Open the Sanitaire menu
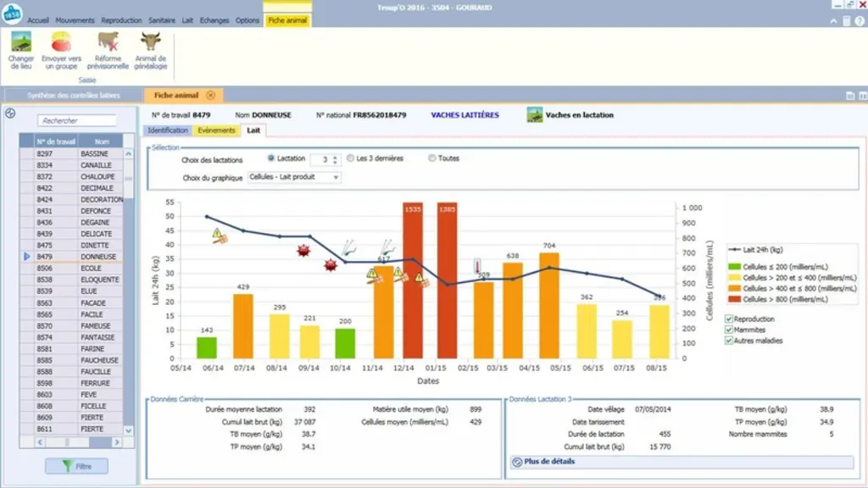868x488 pixels. (x=162, y=20)
